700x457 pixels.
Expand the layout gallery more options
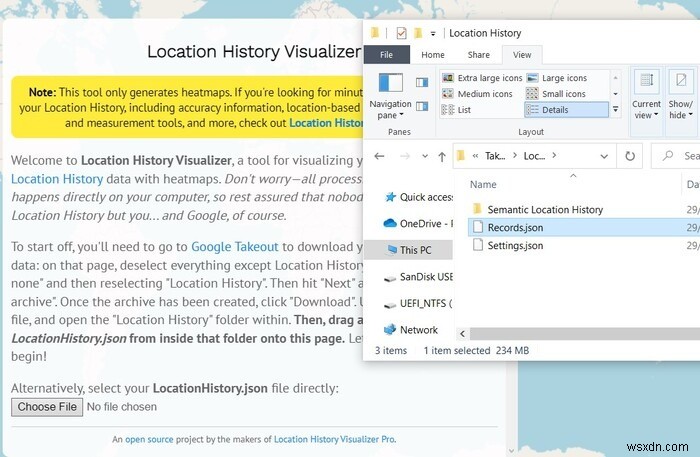coord(616,109)
